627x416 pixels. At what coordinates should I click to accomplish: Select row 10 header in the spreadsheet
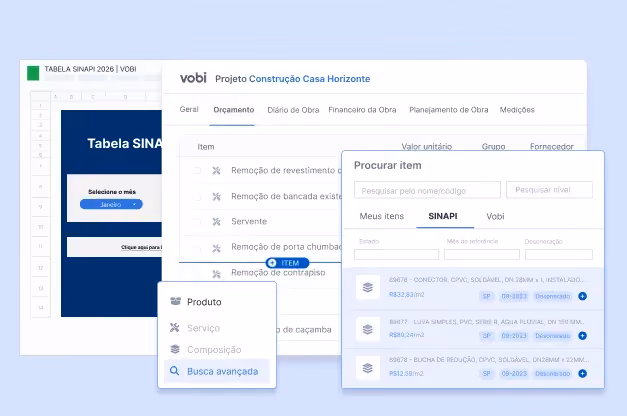pyautogui.click(x=40, y=227)
